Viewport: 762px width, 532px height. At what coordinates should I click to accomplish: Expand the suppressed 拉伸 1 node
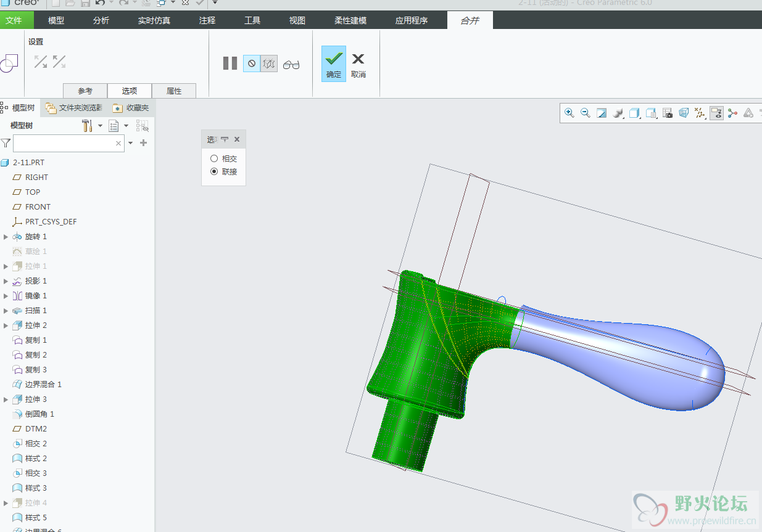coord(6,266)
